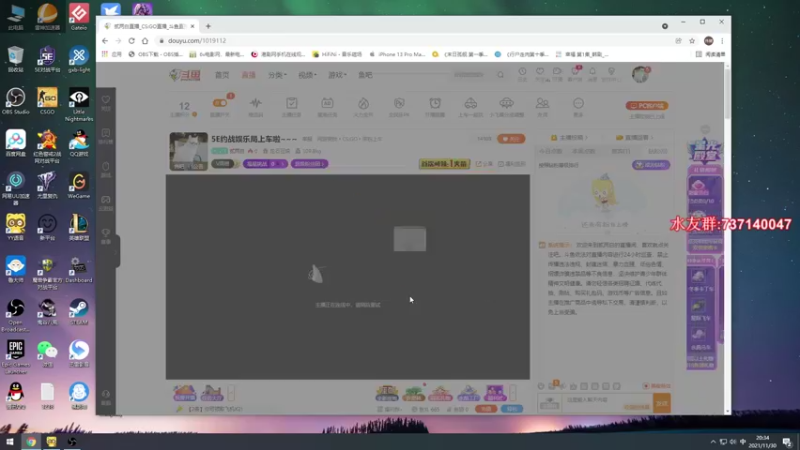Open the Epic Games Launcher shortcut

point(15,357)
